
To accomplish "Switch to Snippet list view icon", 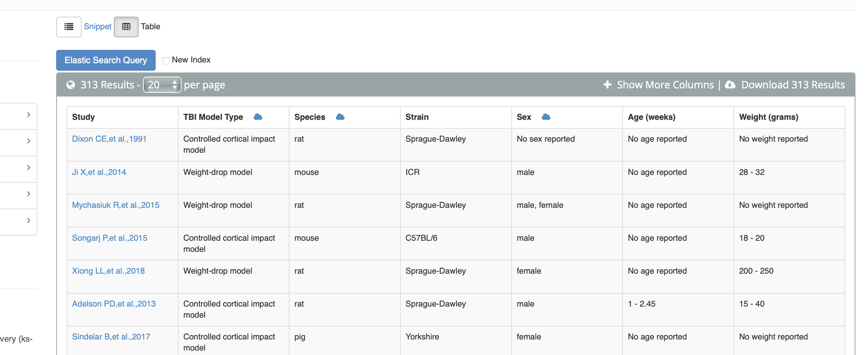I will pyautogui.click(x=69, y=27).
